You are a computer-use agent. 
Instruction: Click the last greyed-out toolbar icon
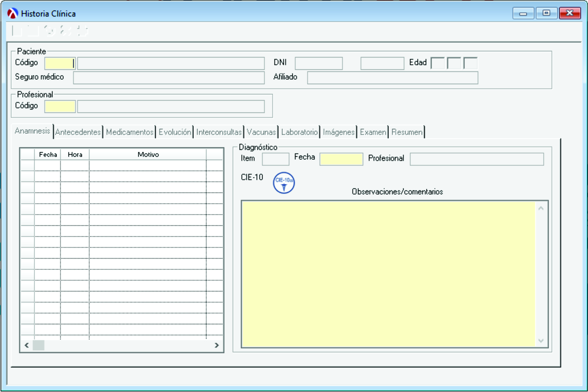83,31
